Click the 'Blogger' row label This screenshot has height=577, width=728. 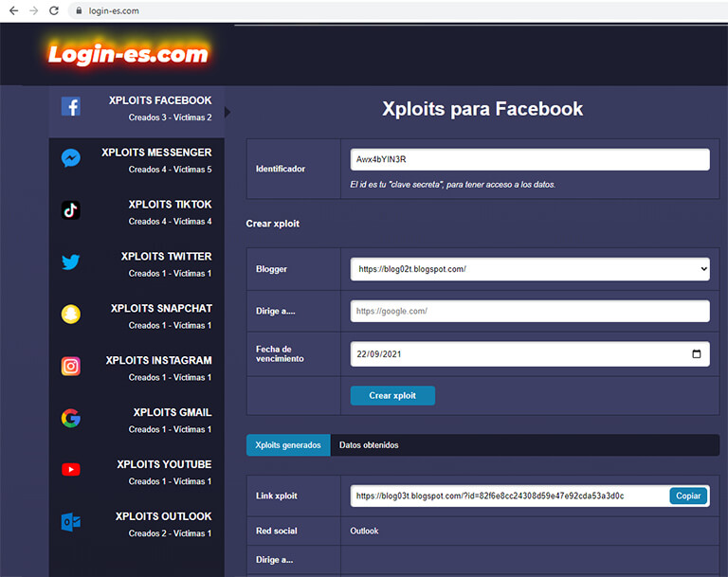pos(271,269)
